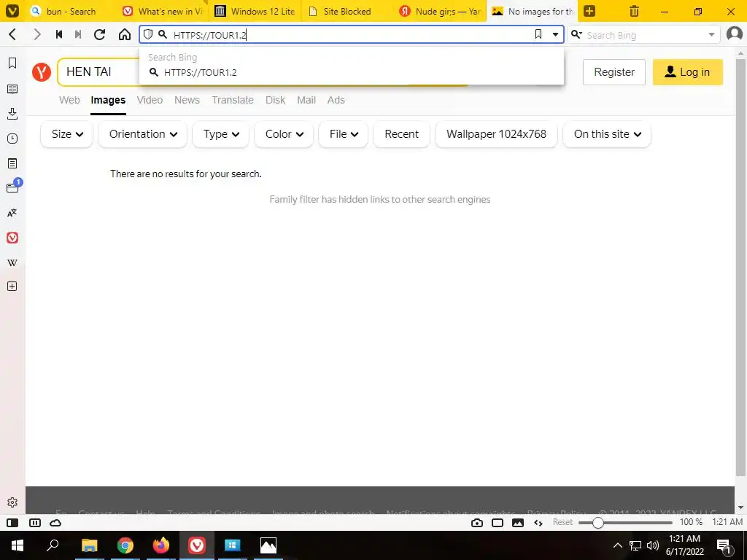Click the Fast Forward button
The image size is (747, 560).
(x=78, y=34)
